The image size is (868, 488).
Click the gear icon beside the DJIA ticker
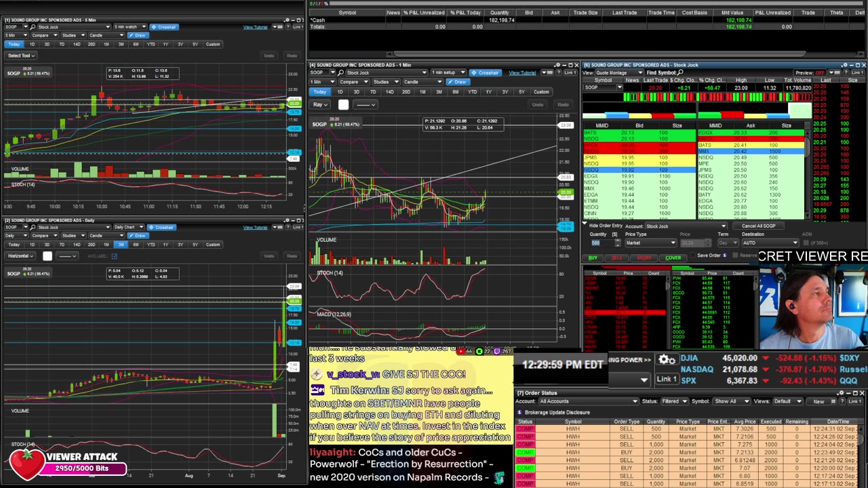pos(667,360)
